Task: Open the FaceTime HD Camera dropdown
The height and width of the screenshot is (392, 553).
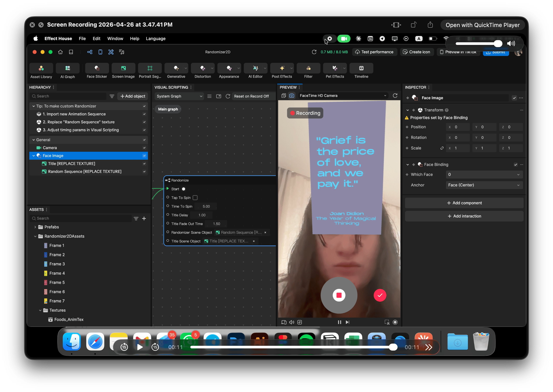Action: [343, 95]
